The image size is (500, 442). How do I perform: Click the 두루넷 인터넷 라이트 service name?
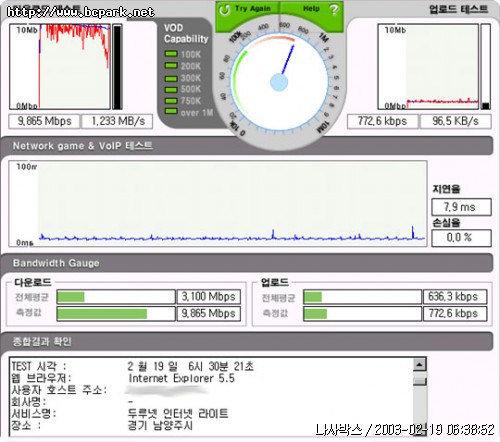click(x=178, y=414)
